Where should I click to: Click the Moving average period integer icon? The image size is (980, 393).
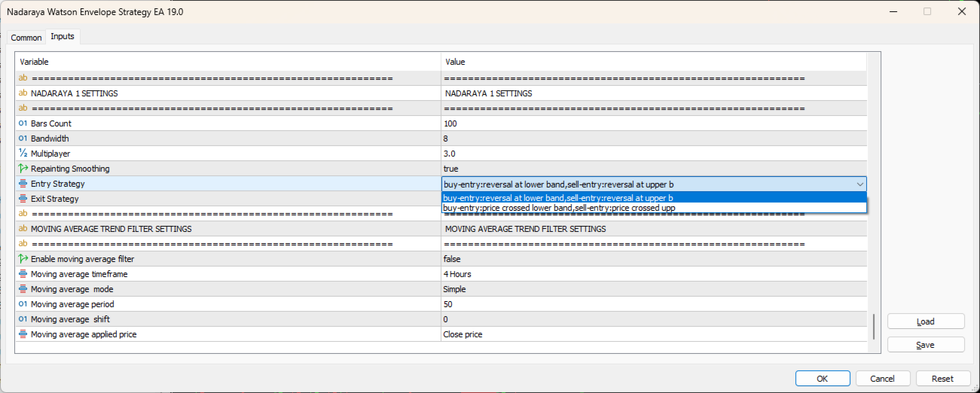(23, 304)
